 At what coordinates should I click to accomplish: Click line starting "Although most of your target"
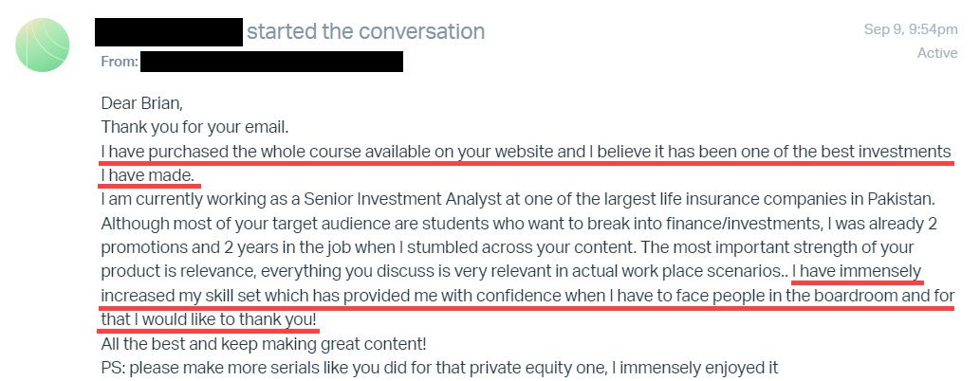click(518, 225)
